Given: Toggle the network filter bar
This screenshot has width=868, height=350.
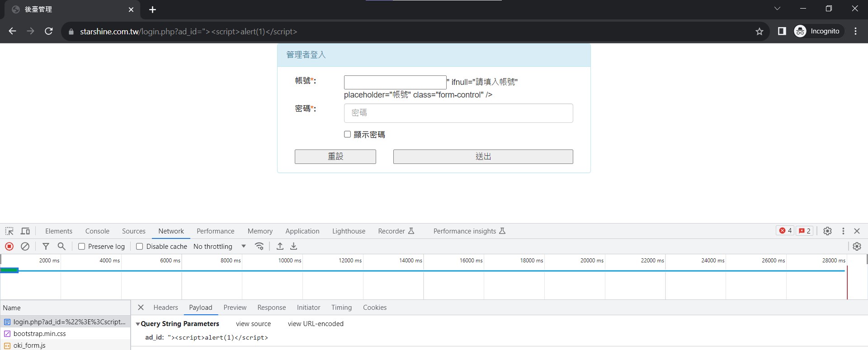Looking at the screenshot, I should 46,246.
